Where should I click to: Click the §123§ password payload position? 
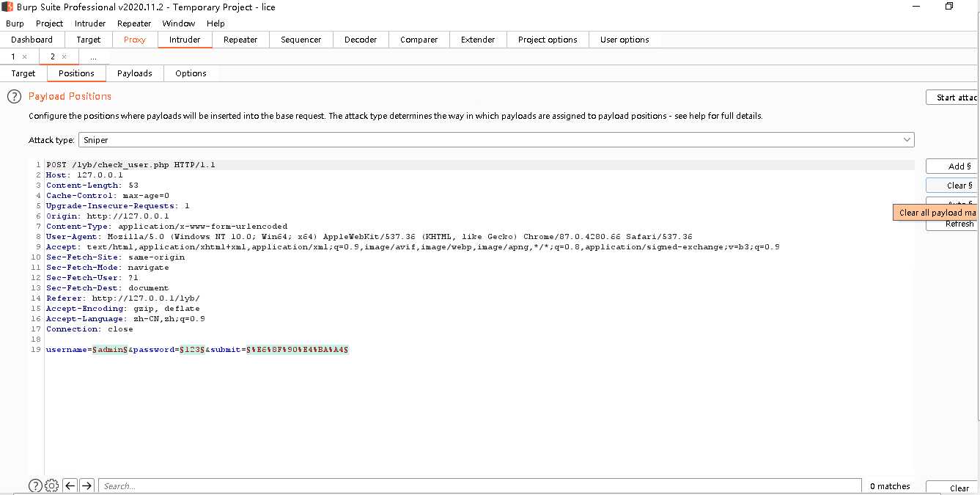click(192, 350)
